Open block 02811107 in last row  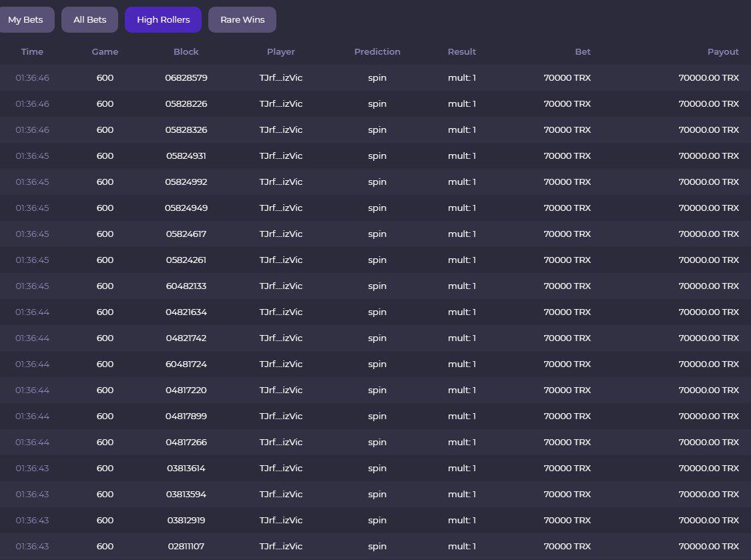pos(186,547)
